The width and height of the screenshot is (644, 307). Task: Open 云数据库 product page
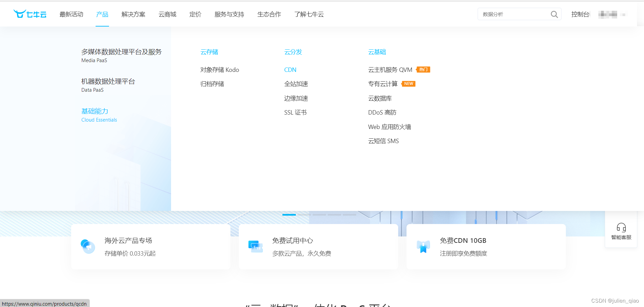point(380,98)
